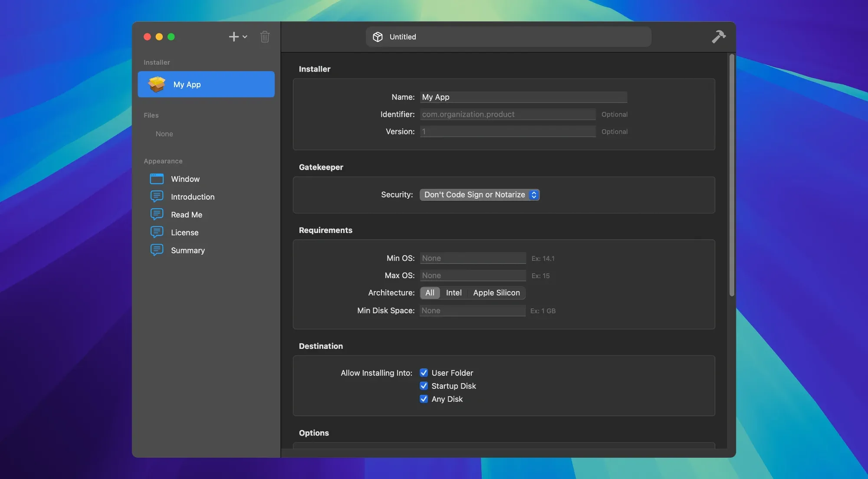Open the Summary appearance settings
The height and width of the screenshot is (479, 868).
pos(187,250)
